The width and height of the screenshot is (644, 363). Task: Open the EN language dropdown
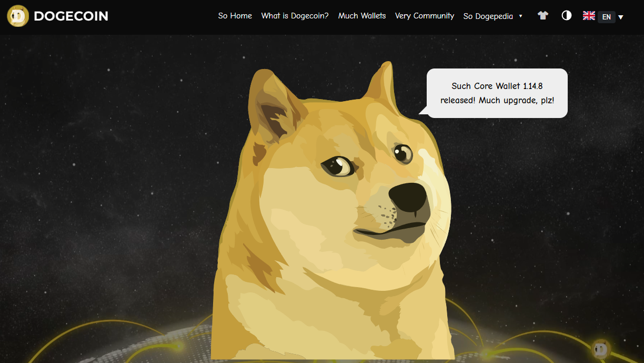tap(607, 17)
